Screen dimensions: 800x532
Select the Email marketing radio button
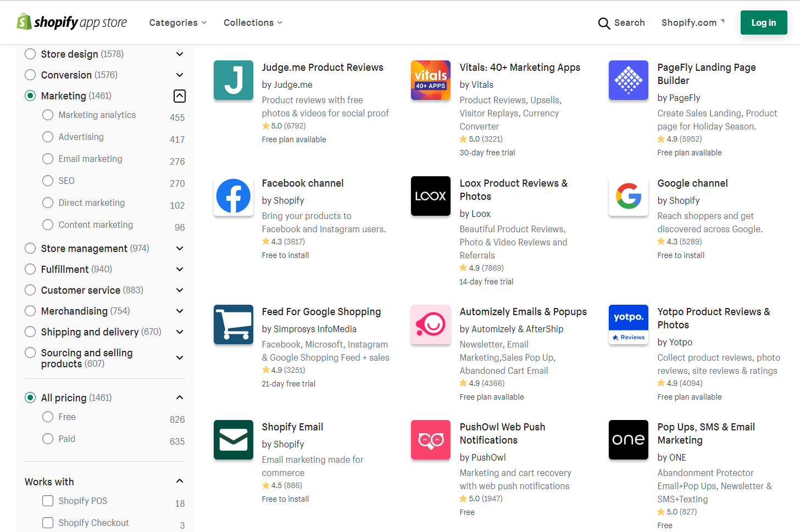coord(48,159)
